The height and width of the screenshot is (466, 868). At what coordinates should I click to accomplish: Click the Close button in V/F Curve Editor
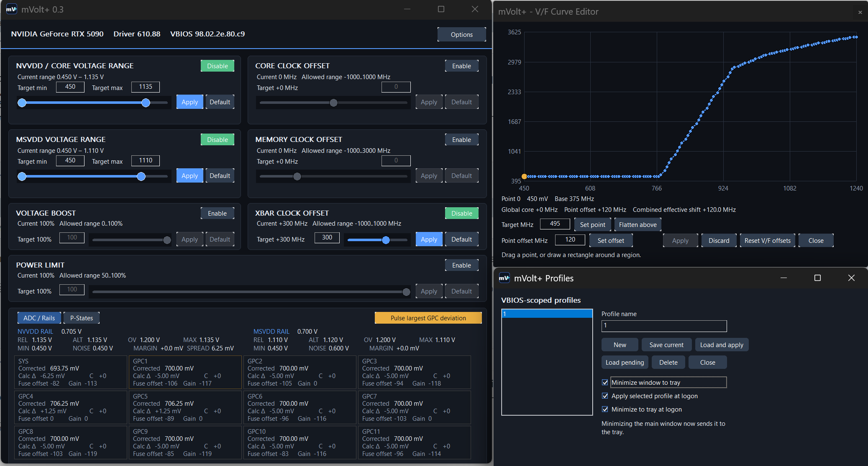(x=816, y=240)
